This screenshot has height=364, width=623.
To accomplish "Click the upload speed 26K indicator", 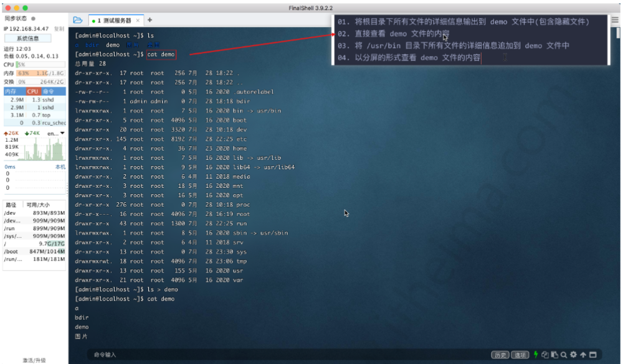I will coord(11,133).
